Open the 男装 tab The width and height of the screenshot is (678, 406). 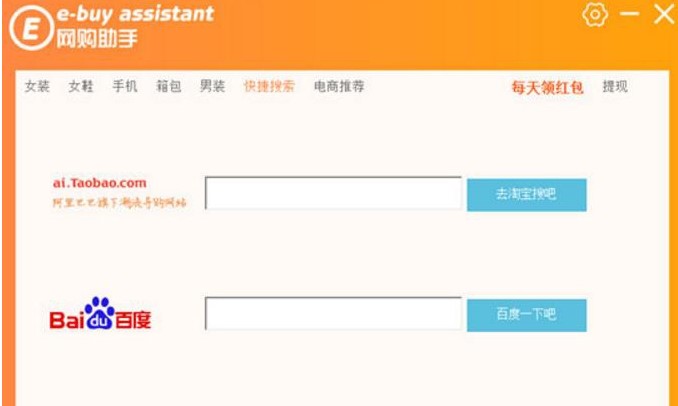pyautogui.click(x=212, y=87)
